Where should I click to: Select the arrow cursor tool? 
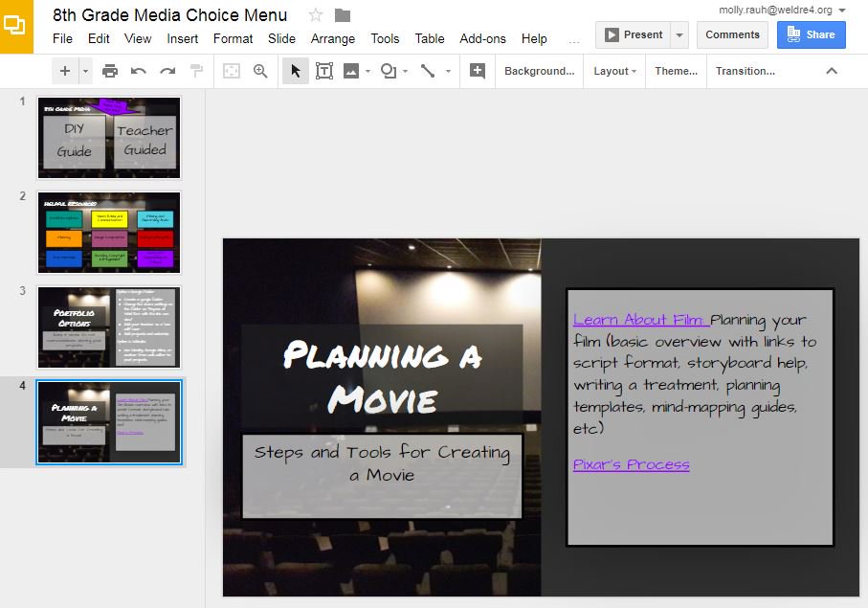click(296, 71)
